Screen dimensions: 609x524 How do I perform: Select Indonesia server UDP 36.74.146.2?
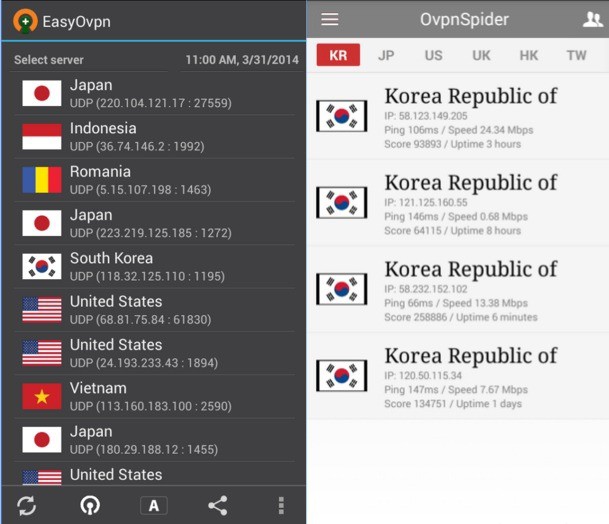click(154, 137)
